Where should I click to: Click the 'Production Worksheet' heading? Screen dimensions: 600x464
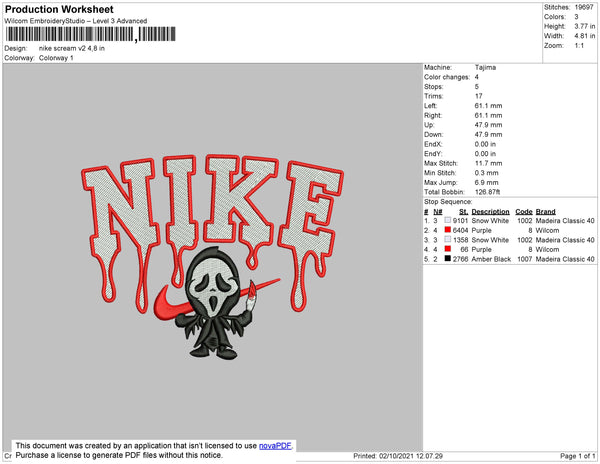(x=59, y=9)
